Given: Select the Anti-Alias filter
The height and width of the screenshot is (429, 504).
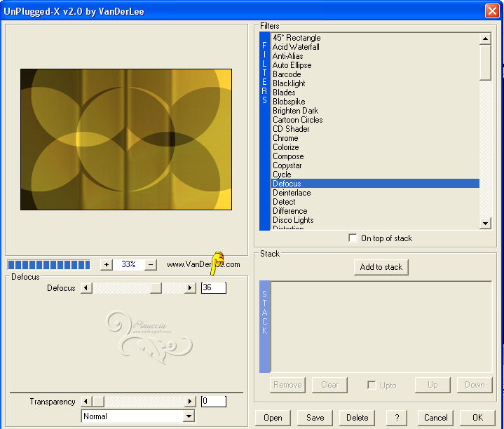Looking at the screenshot, I should point(375,56).
